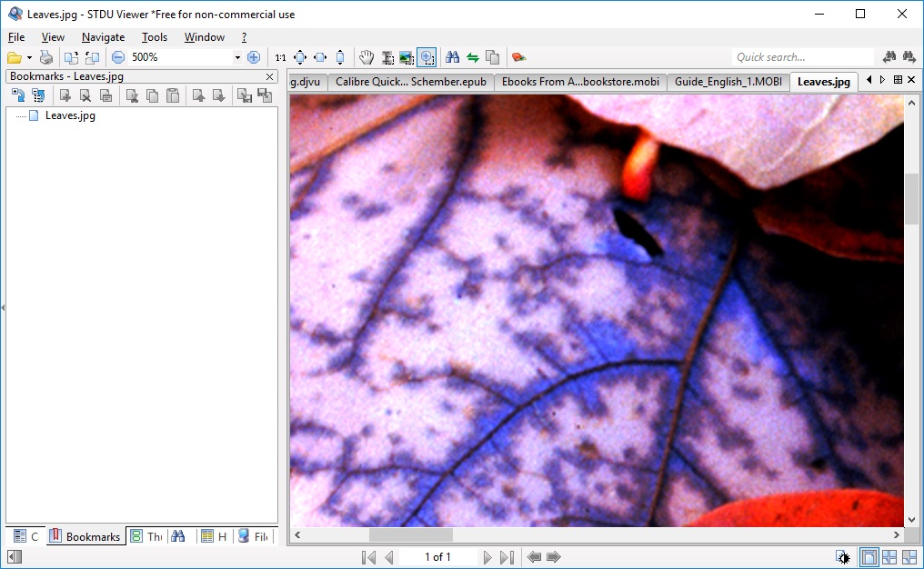This screenshot has width=924, height=569.
Task: Activate the Zoom selection tool
Action: click(x=427, y=56)
